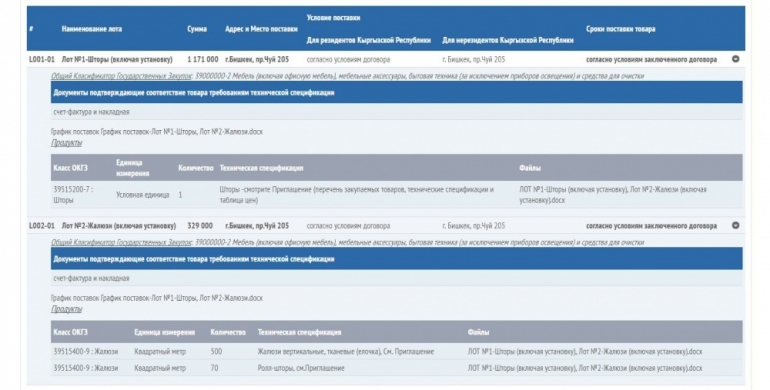The height and width of the screenshot is (390, 770).
Task: Click the Техническая спецификация header in the lot 1 table
Action: (x=261, y=168)
